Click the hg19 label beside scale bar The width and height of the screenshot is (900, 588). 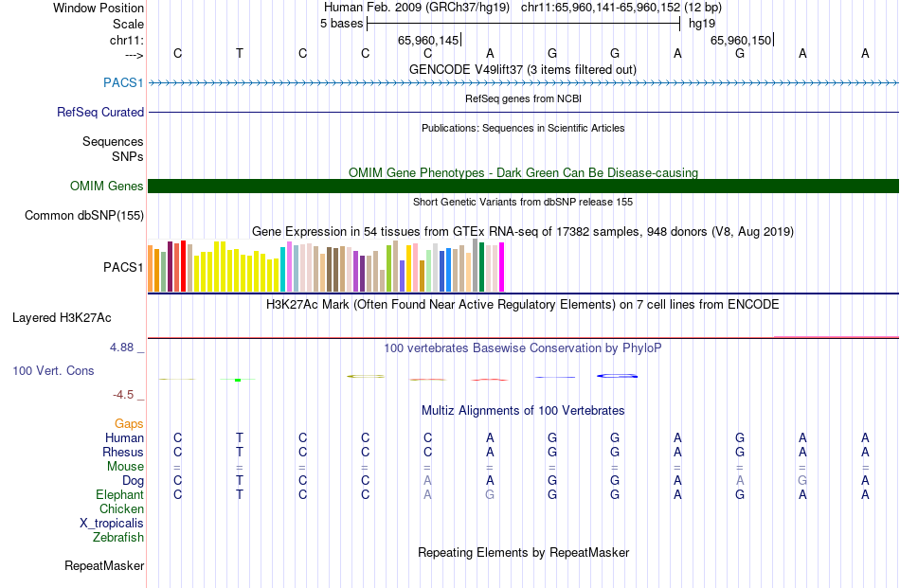click(702, 24)
